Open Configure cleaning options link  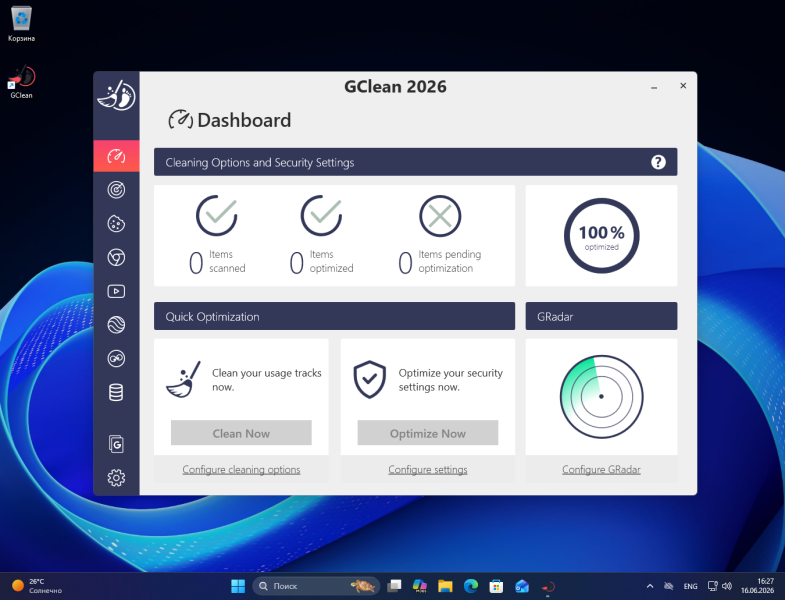click(x=241, y=469)
